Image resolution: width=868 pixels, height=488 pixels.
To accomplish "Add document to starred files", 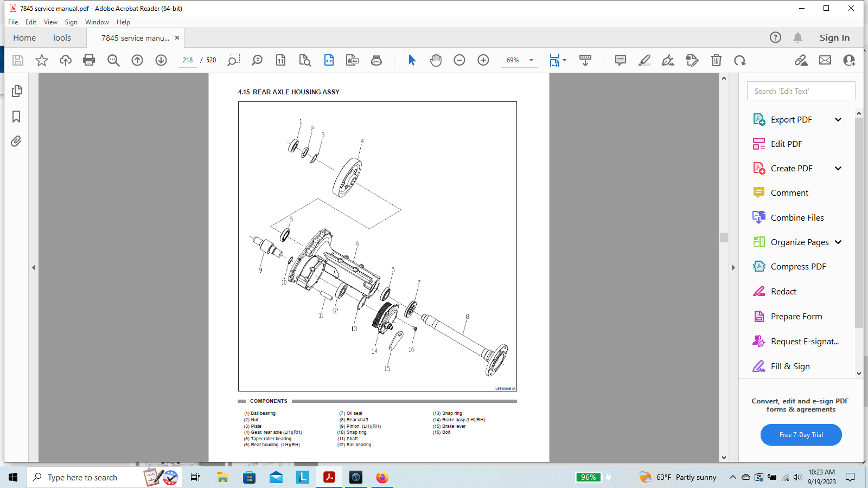I will coord(42,60).
